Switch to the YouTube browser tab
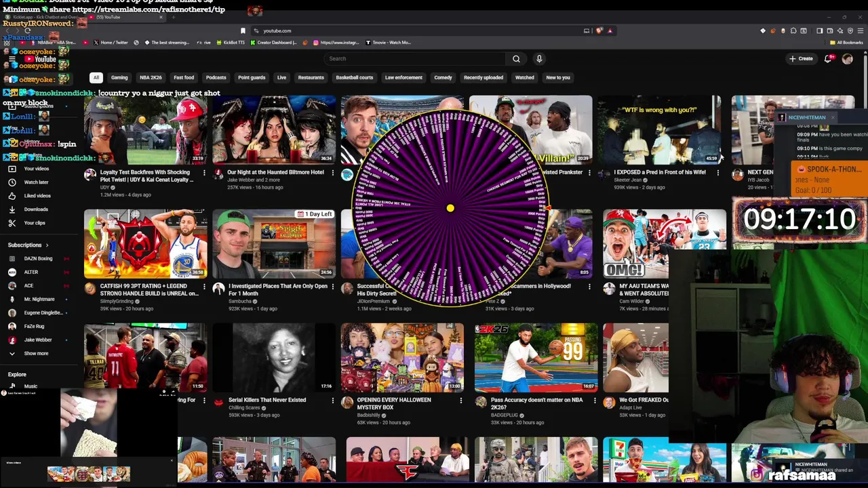The height and width of the screenshot is (488, 868). 125,17
